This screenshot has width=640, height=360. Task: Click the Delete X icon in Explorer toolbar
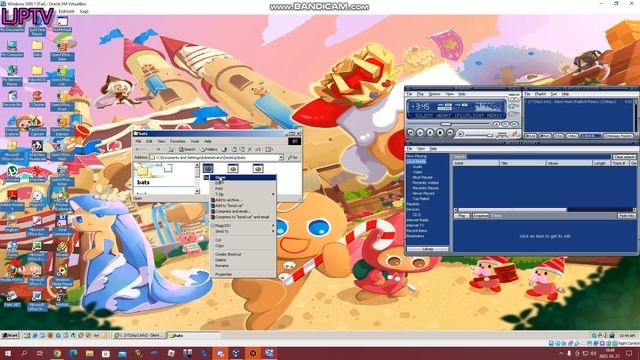coord(250,149)
